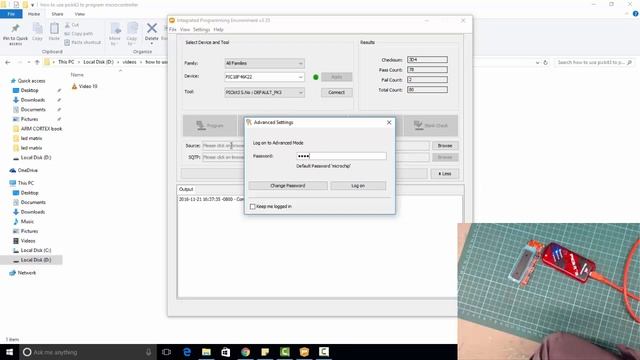Select Downloads under Quick access
The image size is (640, 360).
pos(33,100)
